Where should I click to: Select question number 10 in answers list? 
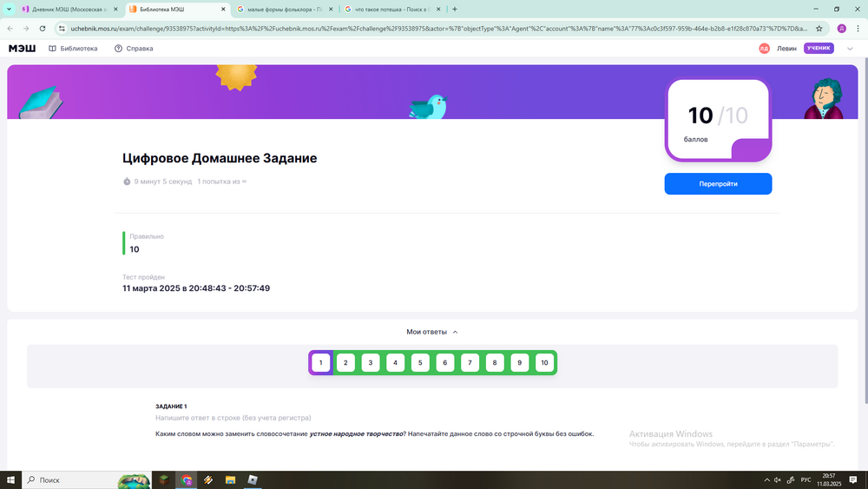tap(544, 363)
